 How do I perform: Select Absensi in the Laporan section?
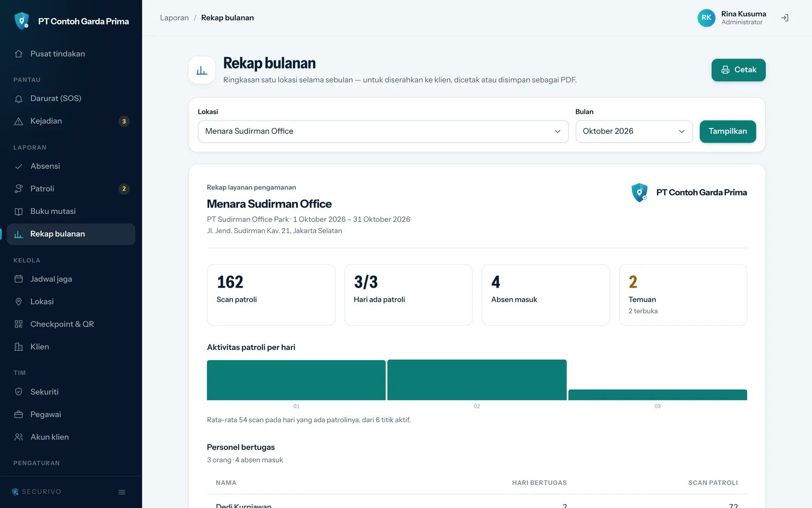[71, 166]
